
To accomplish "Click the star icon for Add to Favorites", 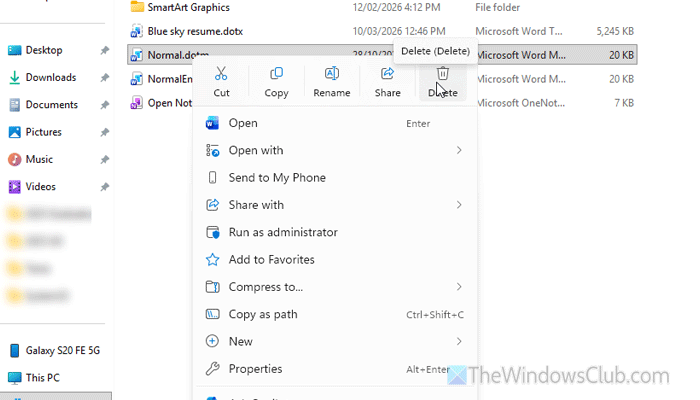I will [212, 259].
